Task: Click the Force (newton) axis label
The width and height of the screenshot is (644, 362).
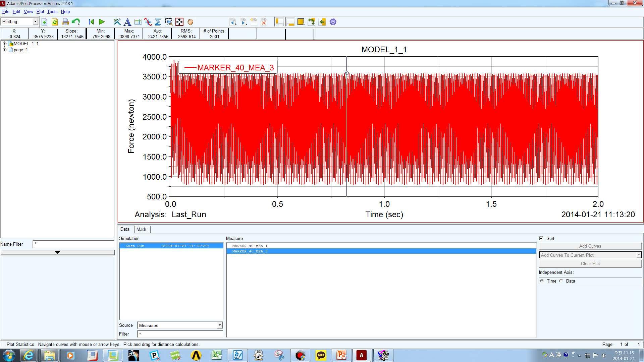Action: point(131,126)
